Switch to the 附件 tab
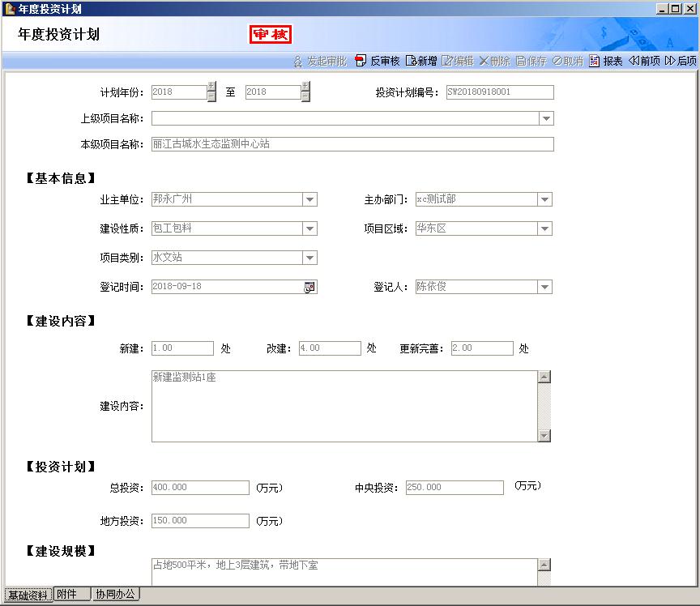 [67, 595]
